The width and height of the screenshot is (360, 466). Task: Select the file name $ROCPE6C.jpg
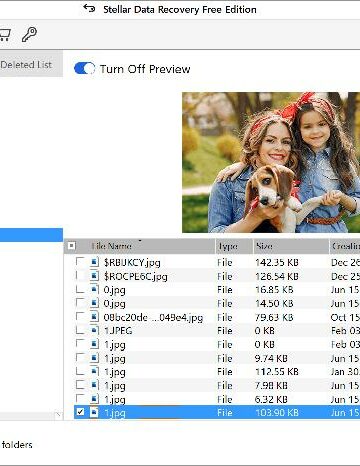point(135,276)
